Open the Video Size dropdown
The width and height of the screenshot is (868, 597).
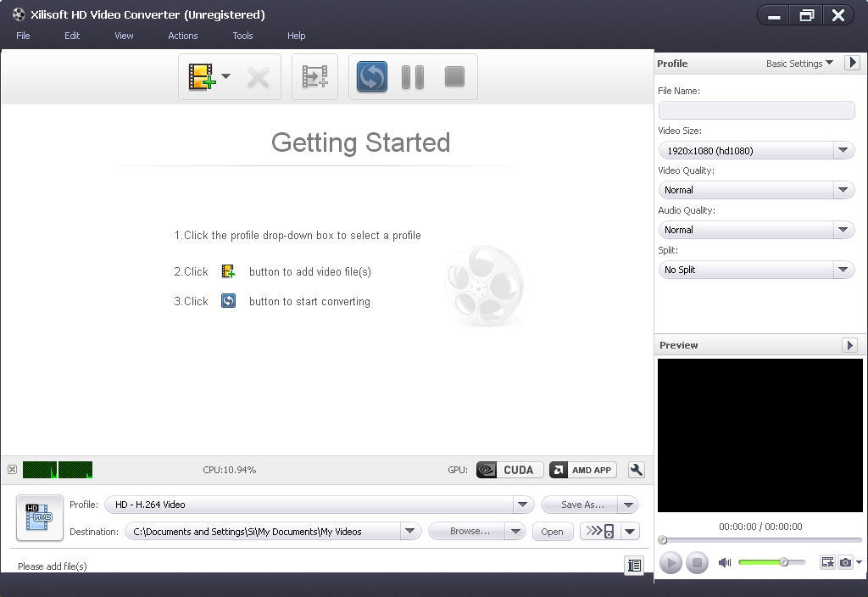(x=843, y=150)
